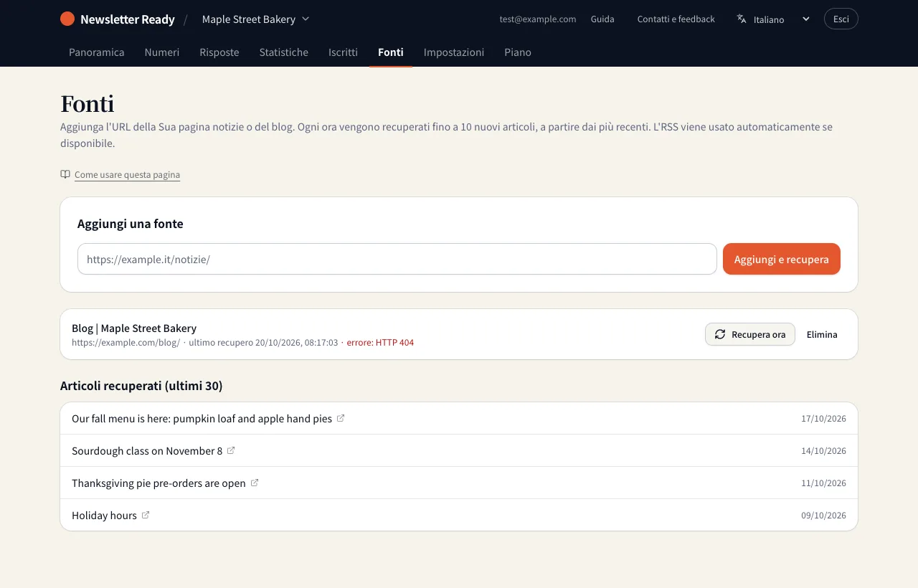The height and width of the screenshot is (588, 918).
Task: Open the Risposte tab
Action: coord(219,52)
